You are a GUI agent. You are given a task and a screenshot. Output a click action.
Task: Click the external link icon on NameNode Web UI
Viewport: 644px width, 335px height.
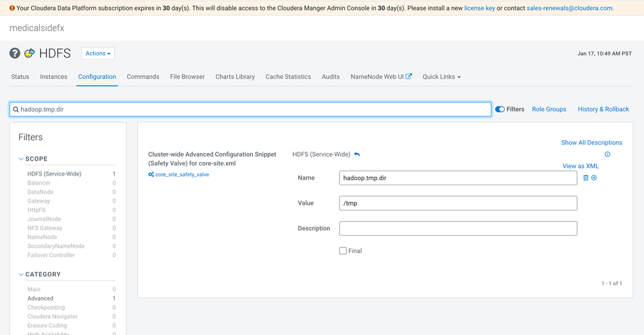[409, 76]
